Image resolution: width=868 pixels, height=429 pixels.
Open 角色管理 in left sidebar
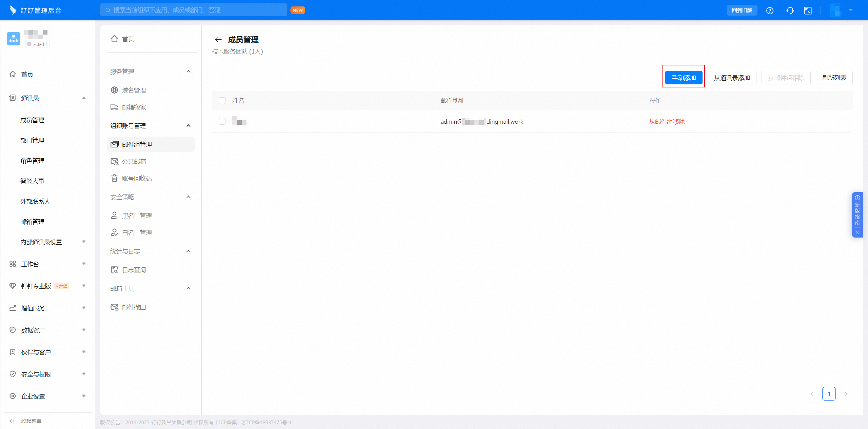click(x=32, y=161)
